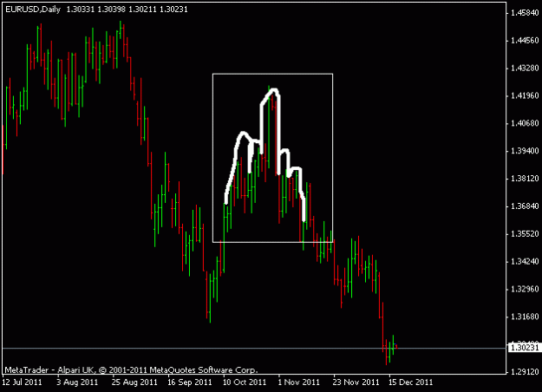This screenshot has width=542, height=392.
Task: Click the 1.44560 price axis label
Action: click(525, 41)
